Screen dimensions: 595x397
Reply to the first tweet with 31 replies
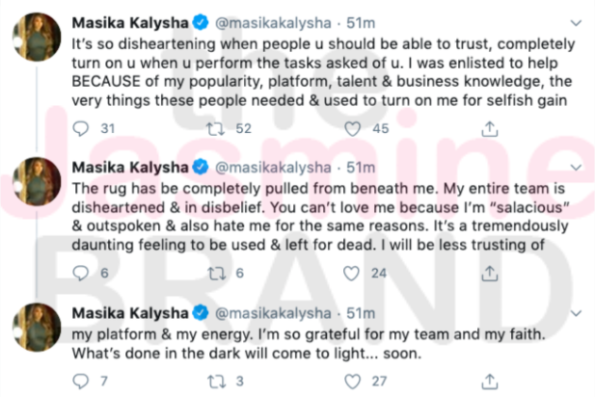click(80, 128)
